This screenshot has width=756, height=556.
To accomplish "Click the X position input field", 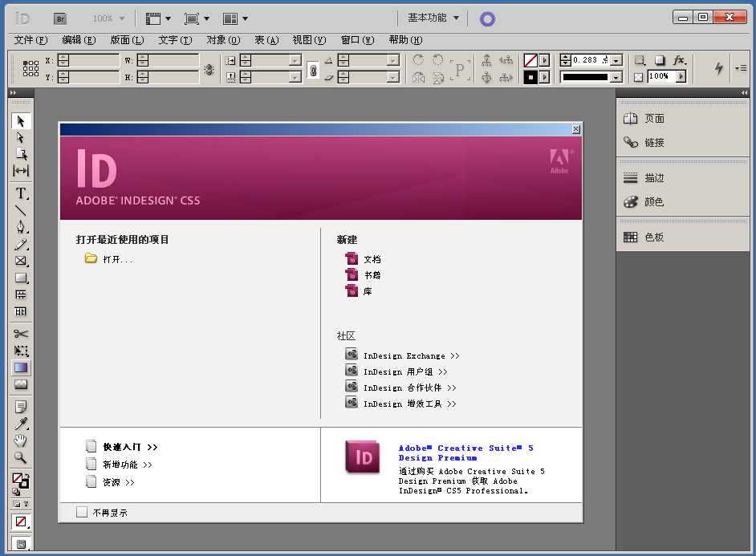I will [x=95, y=60].
